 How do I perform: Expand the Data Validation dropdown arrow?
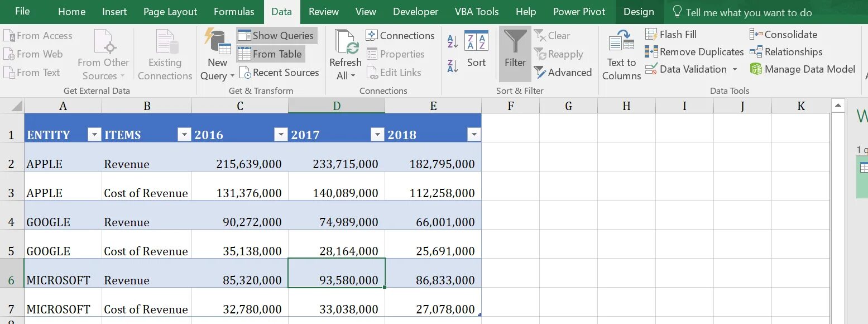pyautogui.click(x=735, y=69)
